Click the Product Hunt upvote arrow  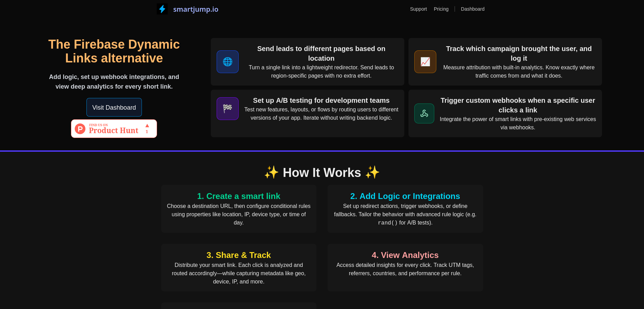coord(147,126)
